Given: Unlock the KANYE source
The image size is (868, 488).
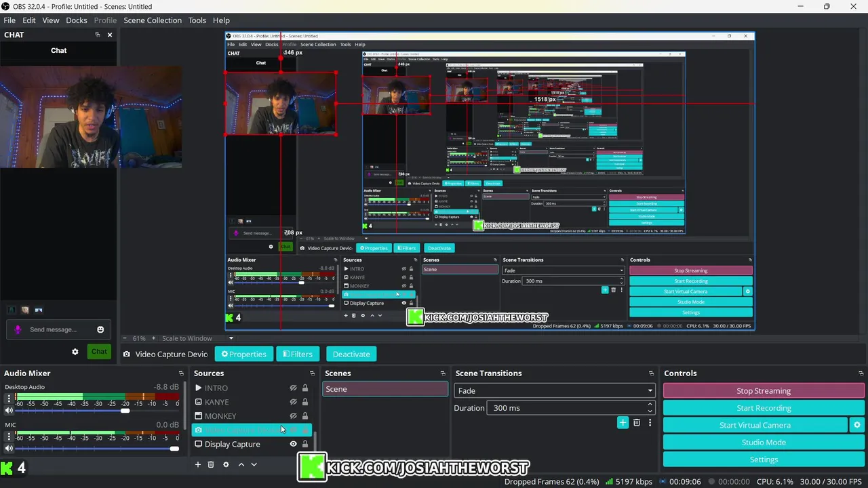Looking at the screenshot, I should [x=305, y=402].
